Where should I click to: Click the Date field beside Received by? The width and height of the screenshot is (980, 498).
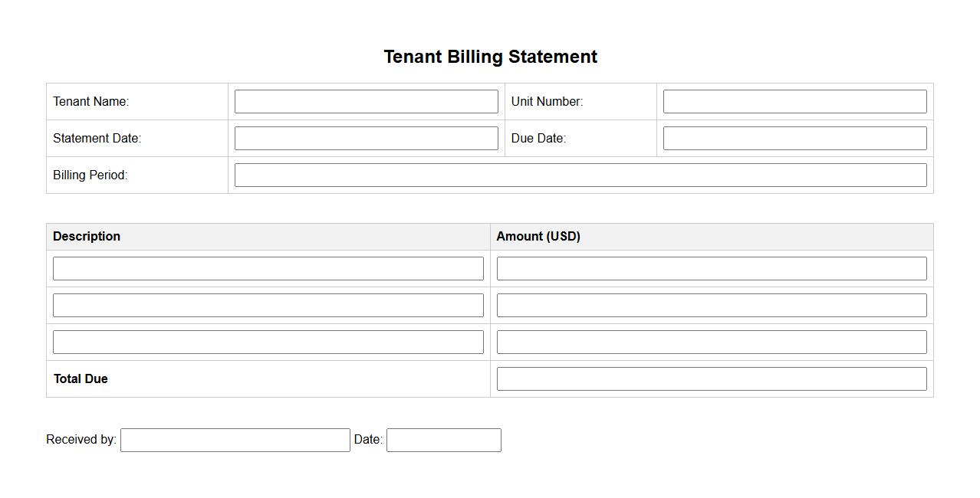click(x=443, y=441)
